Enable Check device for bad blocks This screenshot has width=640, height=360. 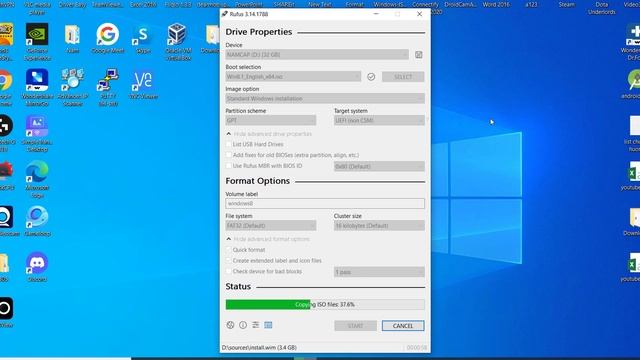point(229,271)
